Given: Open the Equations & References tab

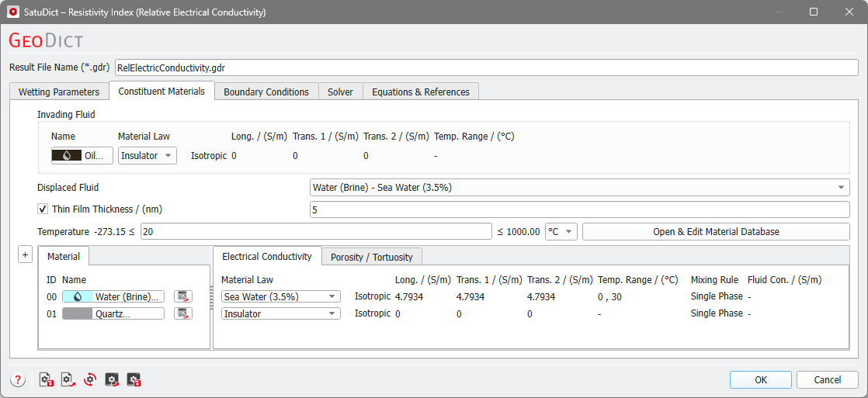Looking at the screenshot, I should (x=421, y=92).
